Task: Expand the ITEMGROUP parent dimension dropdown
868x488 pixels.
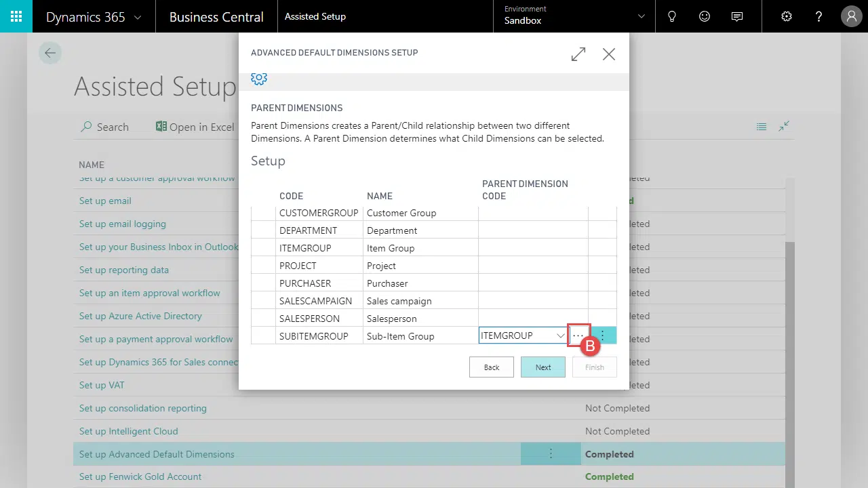Action: 560,335
